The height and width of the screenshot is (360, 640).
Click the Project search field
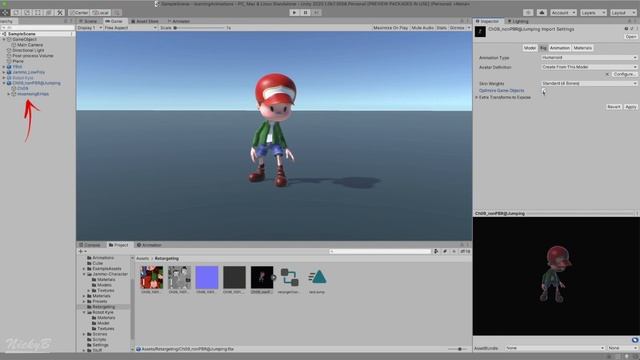pos(380,251)
